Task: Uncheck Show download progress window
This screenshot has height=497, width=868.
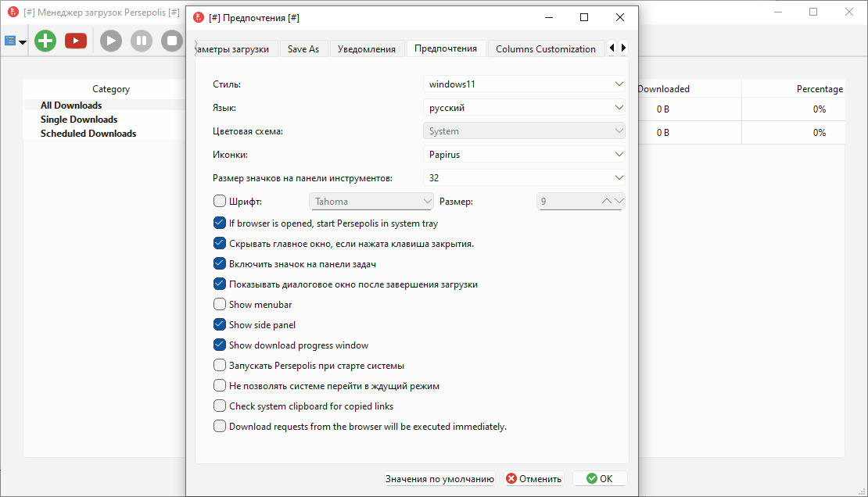Action: [220, 345]
